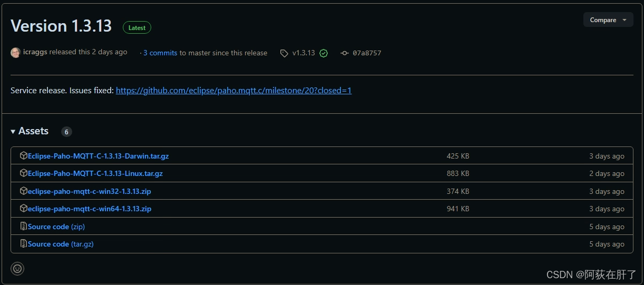
Task: Download Source code (tar.gz)
Action: (x=61, y=244)
